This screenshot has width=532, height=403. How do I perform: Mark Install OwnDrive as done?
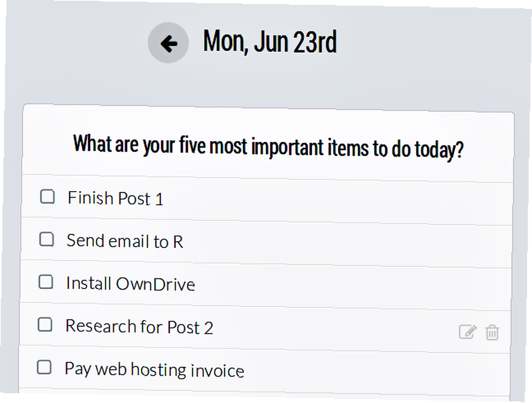[x=46, y=282]
